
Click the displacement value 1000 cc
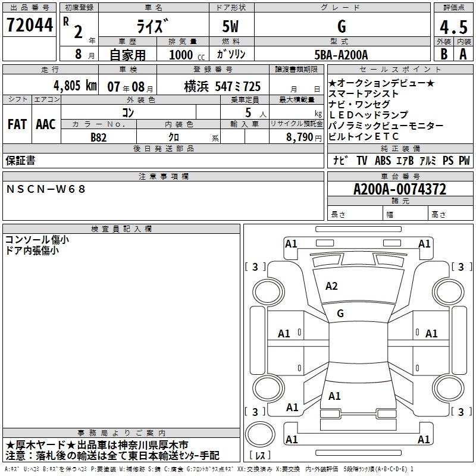coord(187,55)
